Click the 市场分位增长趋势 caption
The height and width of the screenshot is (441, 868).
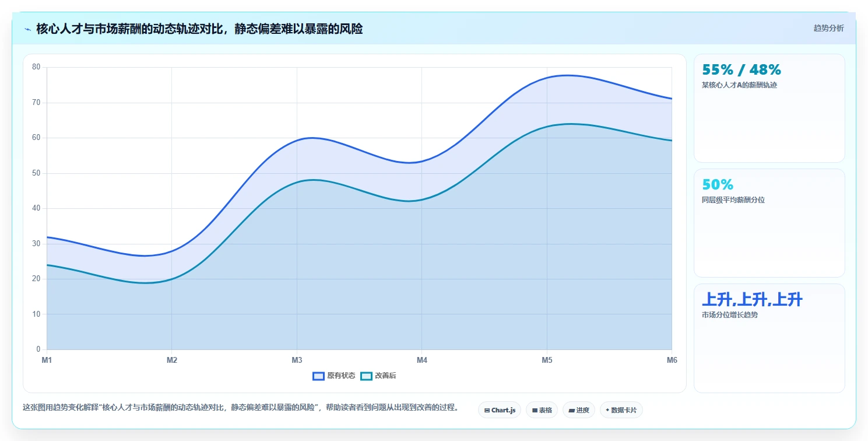pyautogui.click(x=730, y=315)
